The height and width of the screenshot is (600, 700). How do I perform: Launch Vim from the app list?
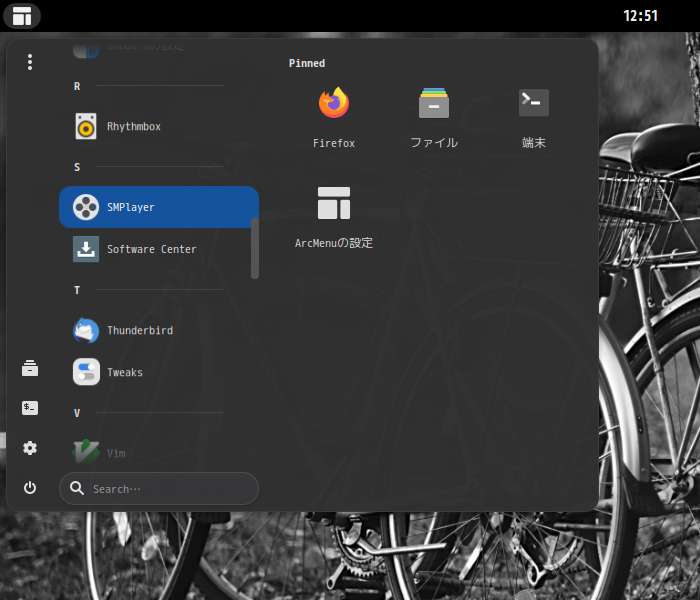[x=159, y=453]
